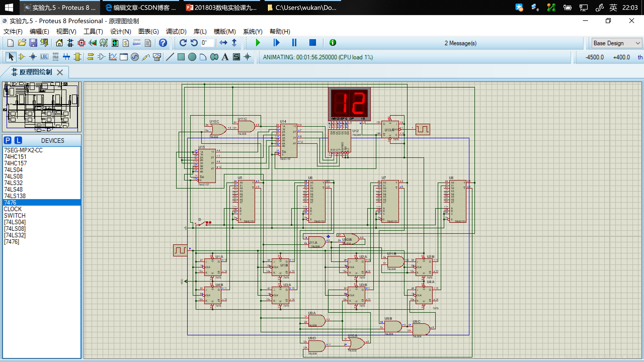
Task: Open CSDN blog Edge window in taskbar
Action: click(x=141, y=8)
